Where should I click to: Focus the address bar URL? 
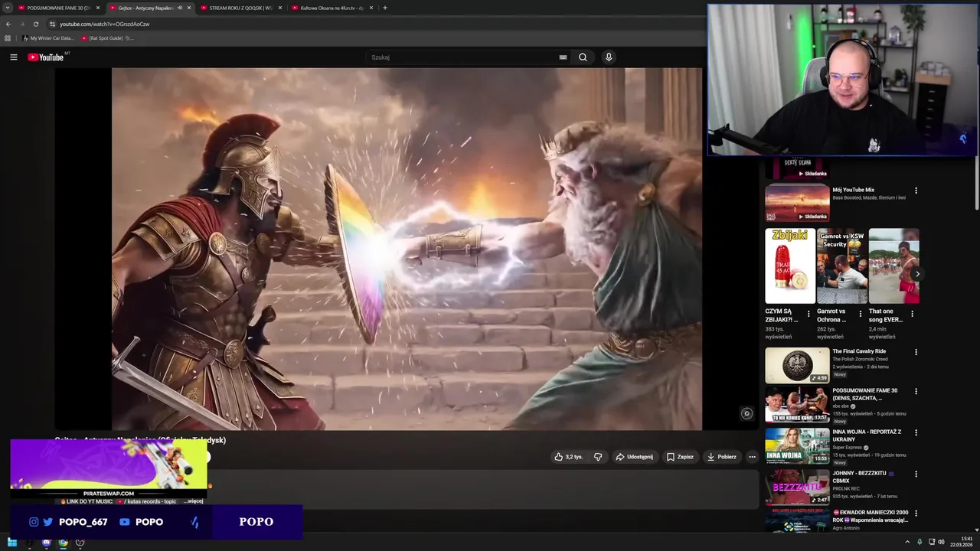[105, 24]
